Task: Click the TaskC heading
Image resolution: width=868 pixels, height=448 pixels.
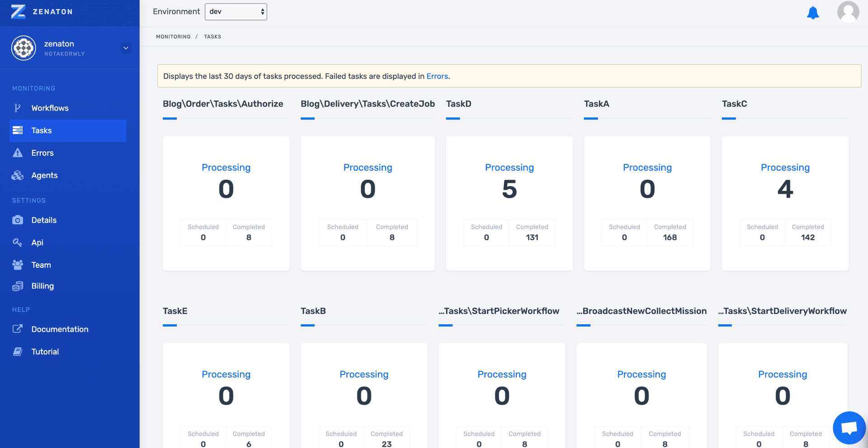Action: [734, 104]
